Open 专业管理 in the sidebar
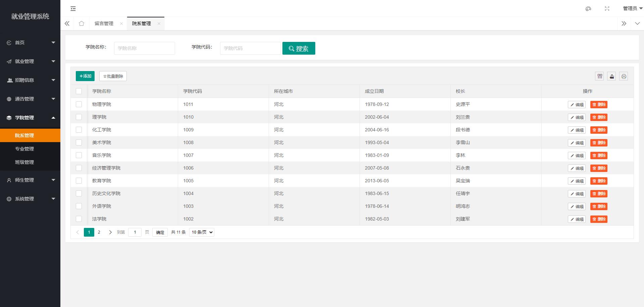 30,149
